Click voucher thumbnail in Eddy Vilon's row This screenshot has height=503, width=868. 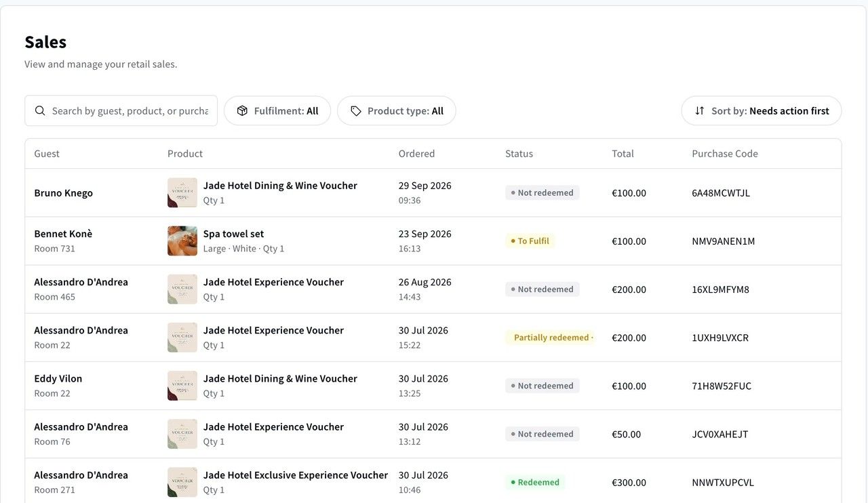pyautogui.click(x=182, y=386)
